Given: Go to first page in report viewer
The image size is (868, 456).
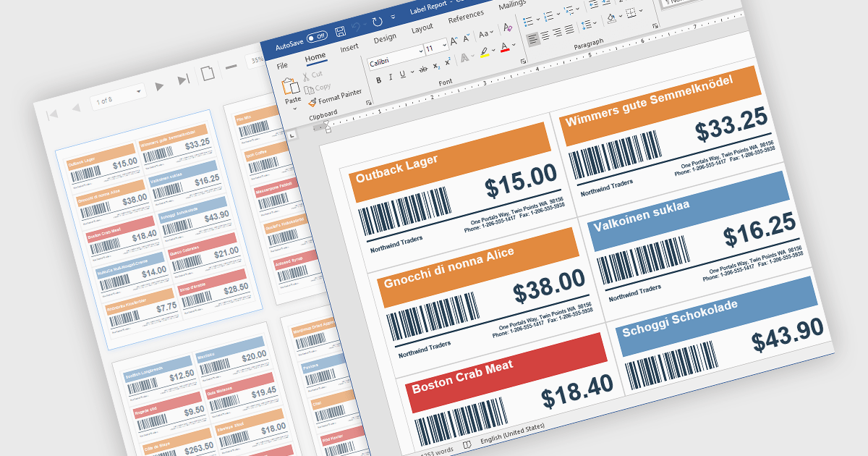Looking at the screenshot, I should pyautogui.click(x=52, y=114).
